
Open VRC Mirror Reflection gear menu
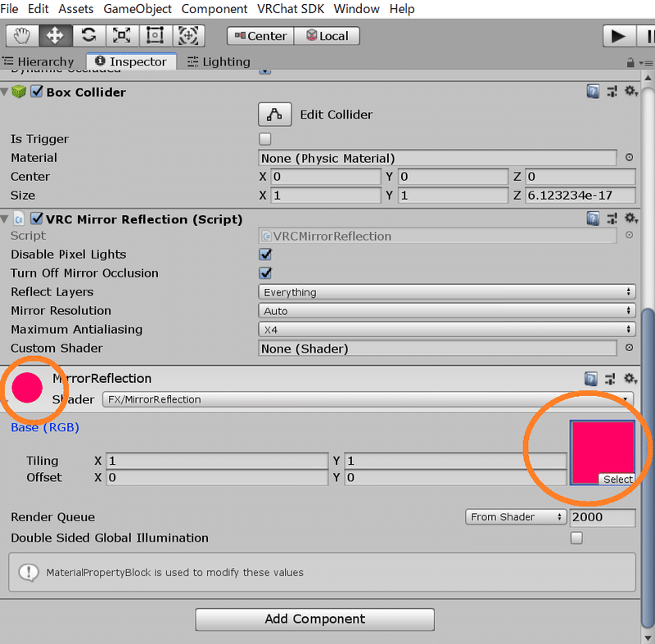[x=630, y=218]
